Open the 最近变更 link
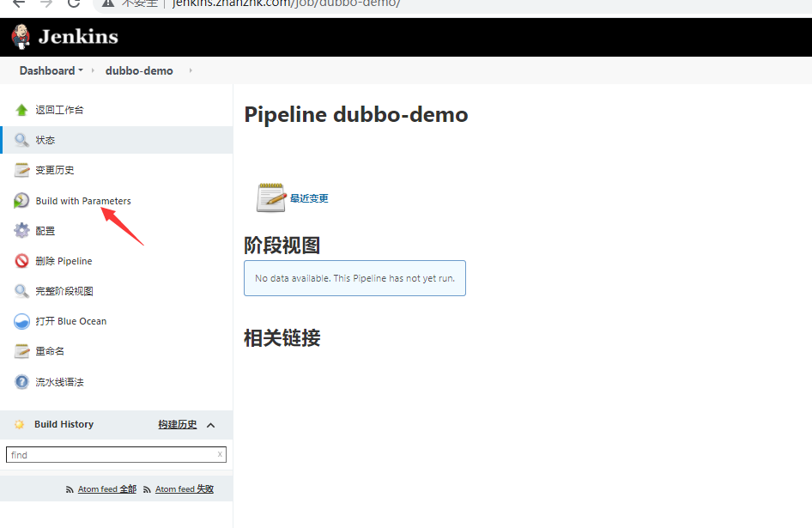The height and width of the screenshot is (528, 812). point(309,198)
